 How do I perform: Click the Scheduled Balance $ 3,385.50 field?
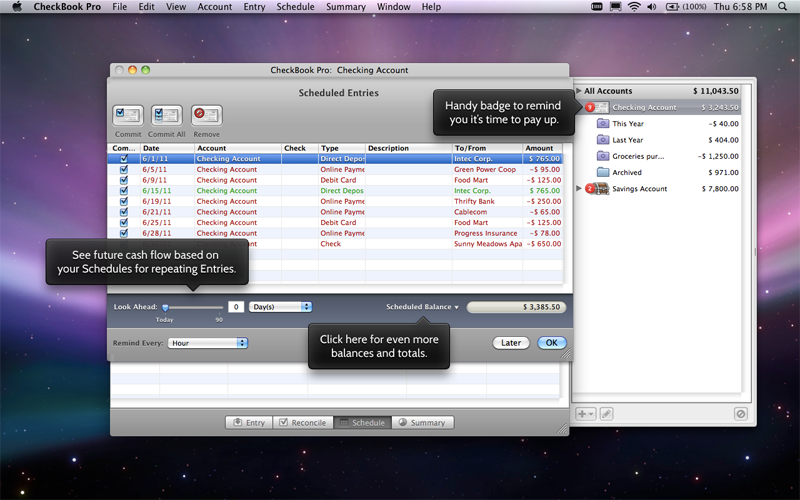coord(516,307)
